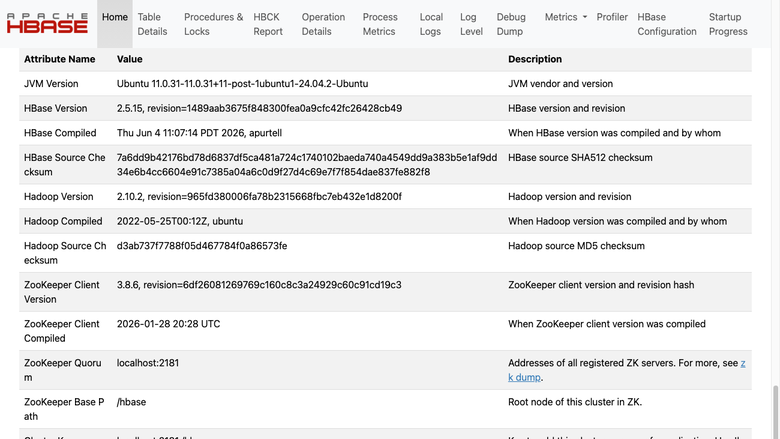Click ZooKeeper Client Version attribute name
The height and width of the screenshot is (439, 780).
click(x=62, y=292)
